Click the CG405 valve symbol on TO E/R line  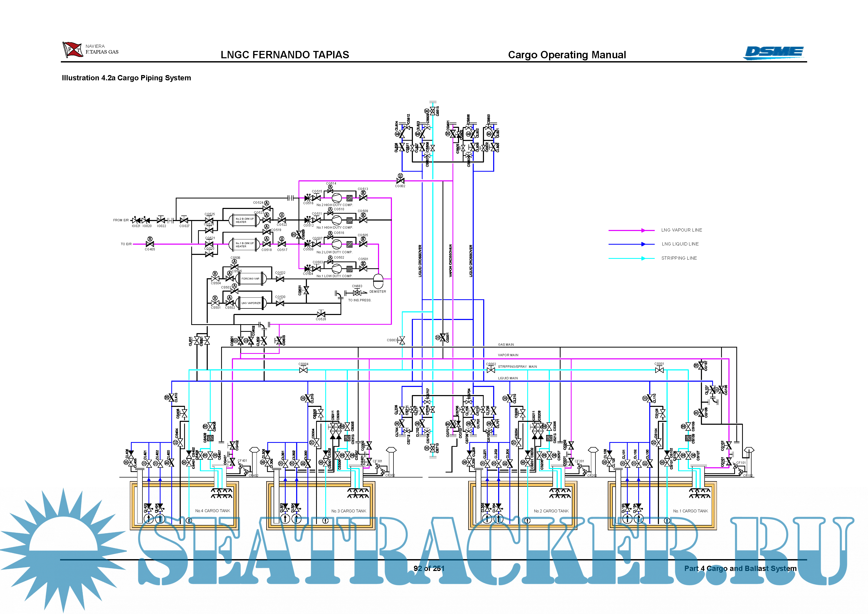(150, 244)
